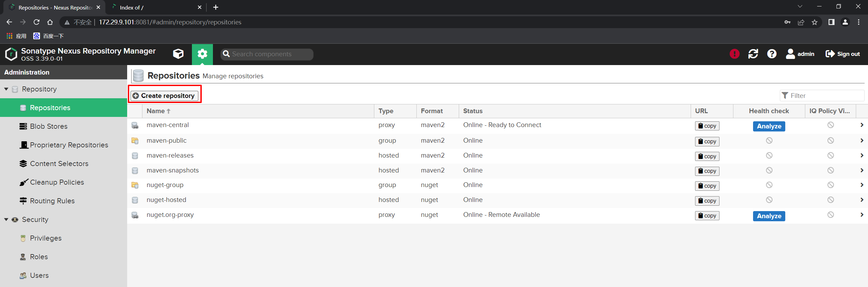Open Proprietary Repositories in sidebar
The height and width of the screenshot is (287, 868).
[63, 145]
